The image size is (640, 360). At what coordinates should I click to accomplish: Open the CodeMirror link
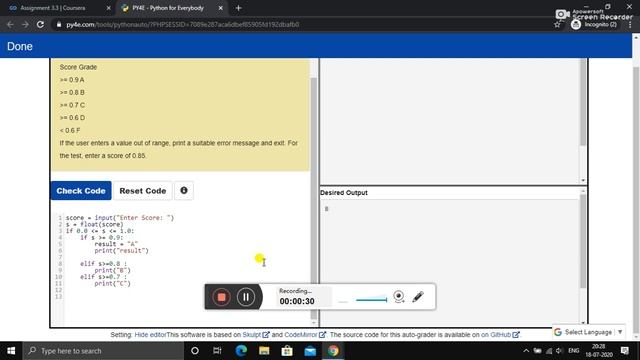coord(305,335)
